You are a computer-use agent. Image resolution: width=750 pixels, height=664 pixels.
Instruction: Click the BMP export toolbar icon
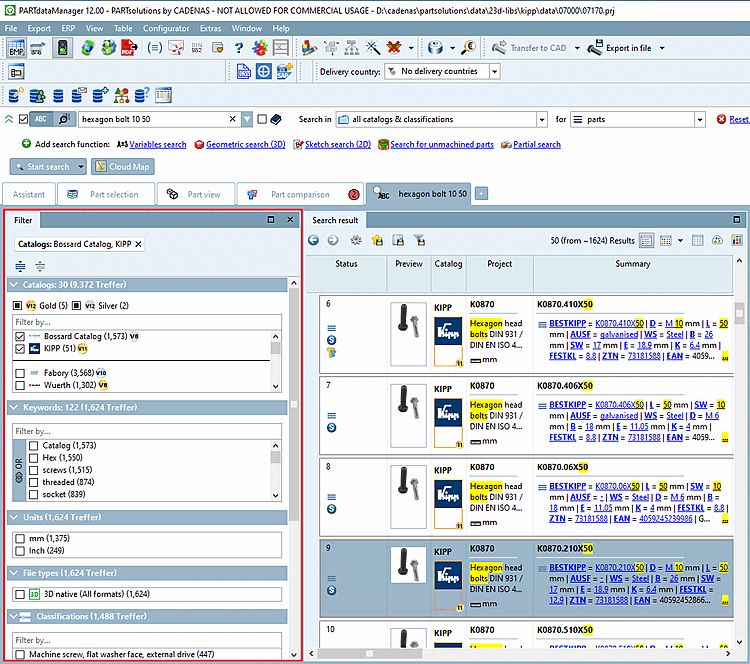point(16,48)
